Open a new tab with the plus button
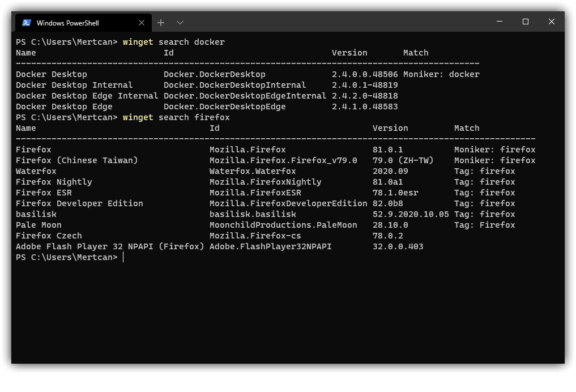Viewport: 576px width, 392px height. pos(161,23)
